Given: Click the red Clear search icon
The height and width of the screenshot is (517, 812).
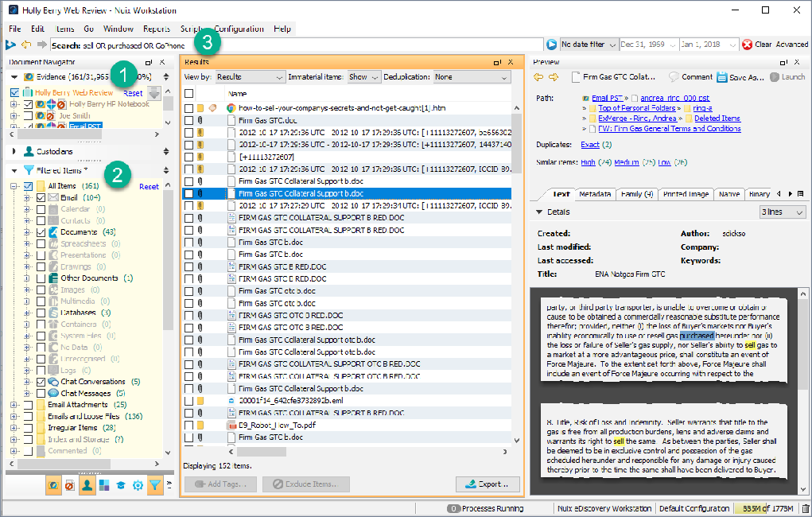Looking at the screenshot, I should (x=747, y=45).
